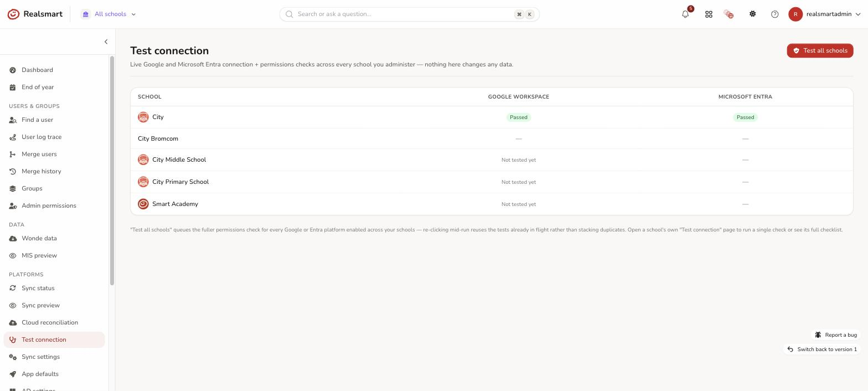Open End of year page

coord(54,87)
